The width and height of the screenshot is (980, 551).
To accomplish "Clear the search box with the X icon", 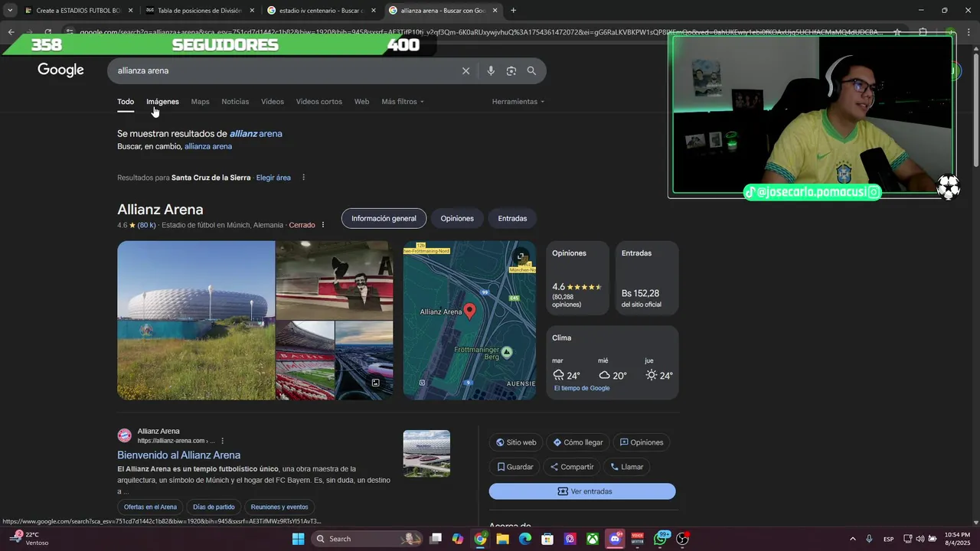I will [x=465, y=70].
